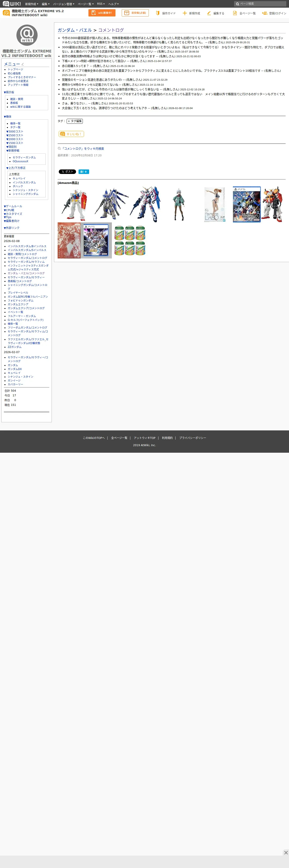Open 機体一覧 link under 機体 section
The height and width of the screenshot is (868, 289).
pyautogui.click(x=15, y=123)
